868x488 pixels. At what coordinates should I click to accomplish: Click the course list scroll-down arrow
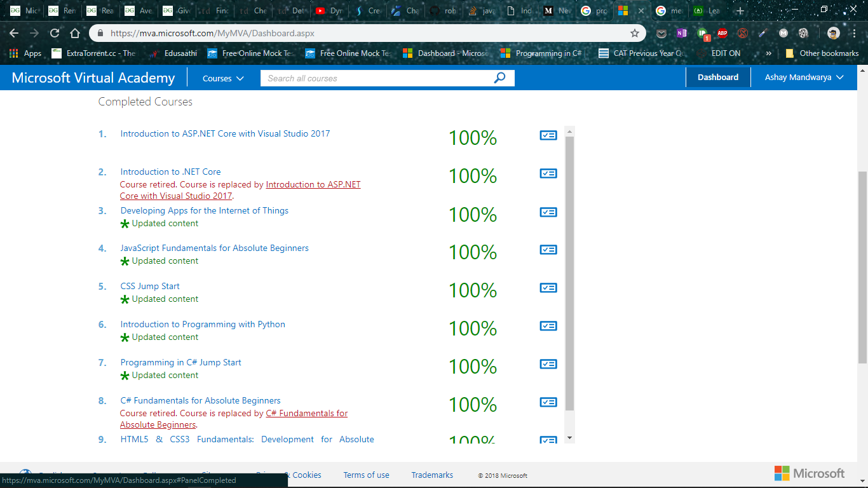(569, 438)
